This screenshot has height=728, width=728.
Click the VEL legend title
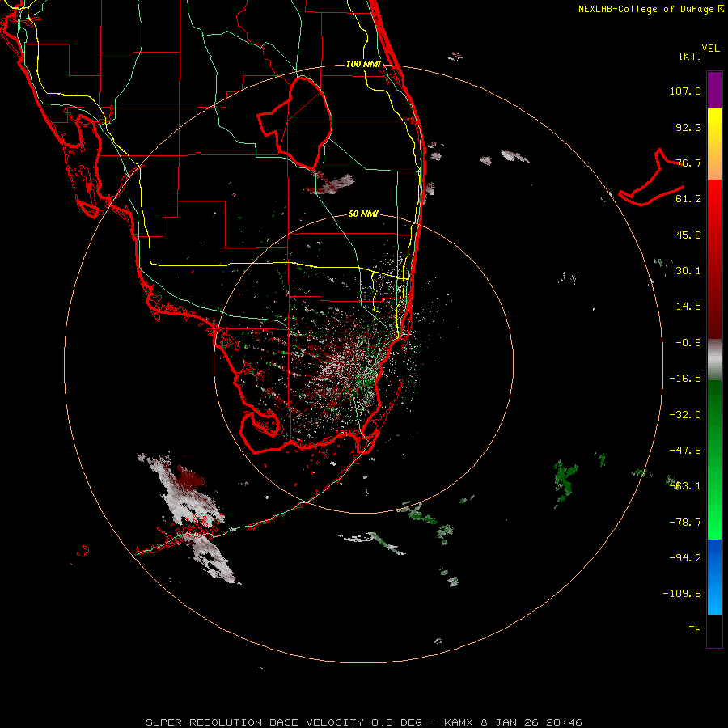pyautogui.click(x=710, y=48)
